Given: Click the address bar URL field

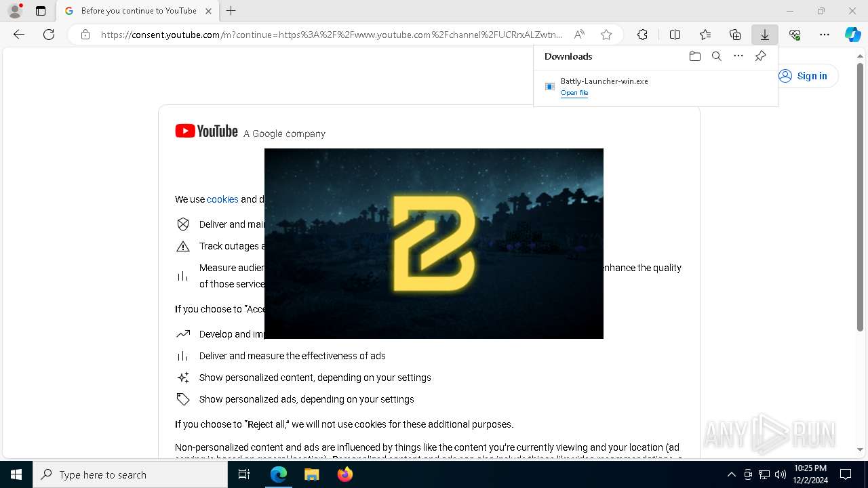Looking at the screenshot, I should tap(331, 35).
